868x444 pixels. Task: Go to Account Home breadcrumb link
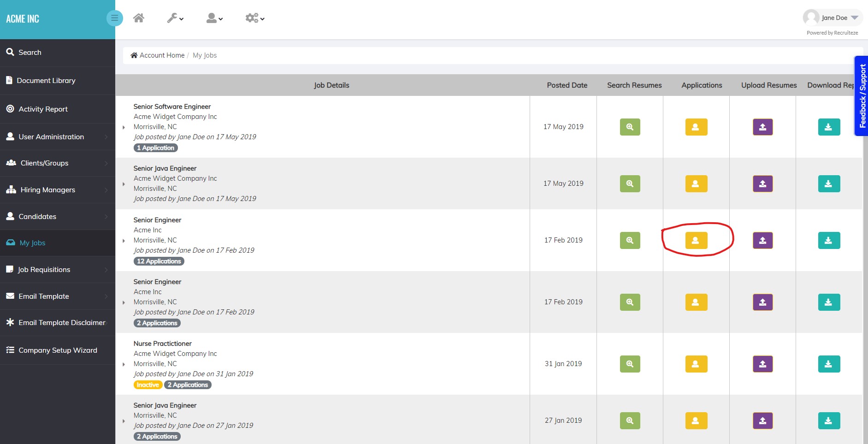tap(162, 55)
